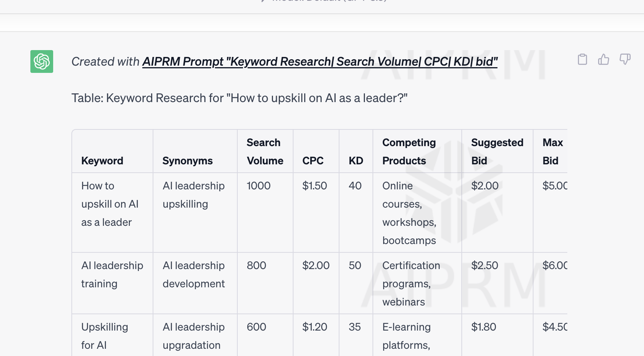Select the KD column header
644x356 pixels.
pos(356,161)
